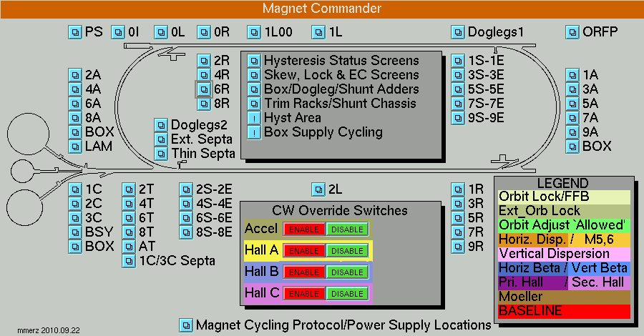This screenshot has height=336, width=644.
Task: Open the 1C display icon
Action: tap(74, 189)
